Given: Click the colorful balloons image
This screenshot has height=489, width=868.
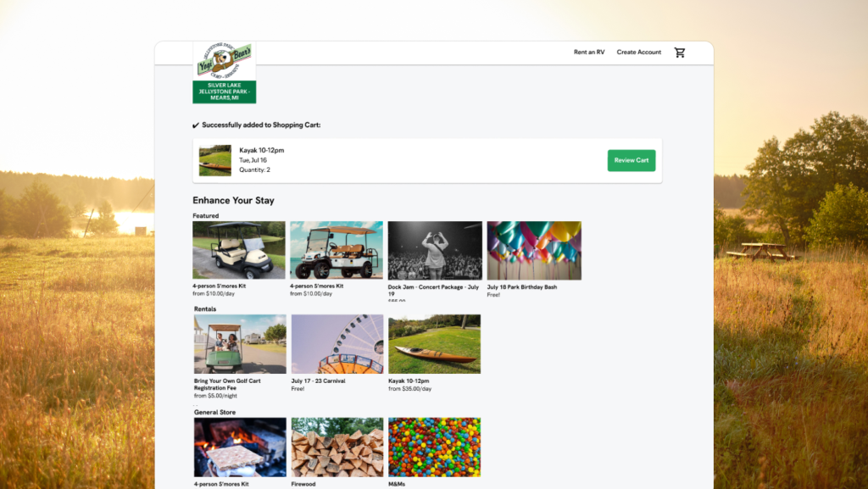Looking at the screenshot, I should coord(534,250).
